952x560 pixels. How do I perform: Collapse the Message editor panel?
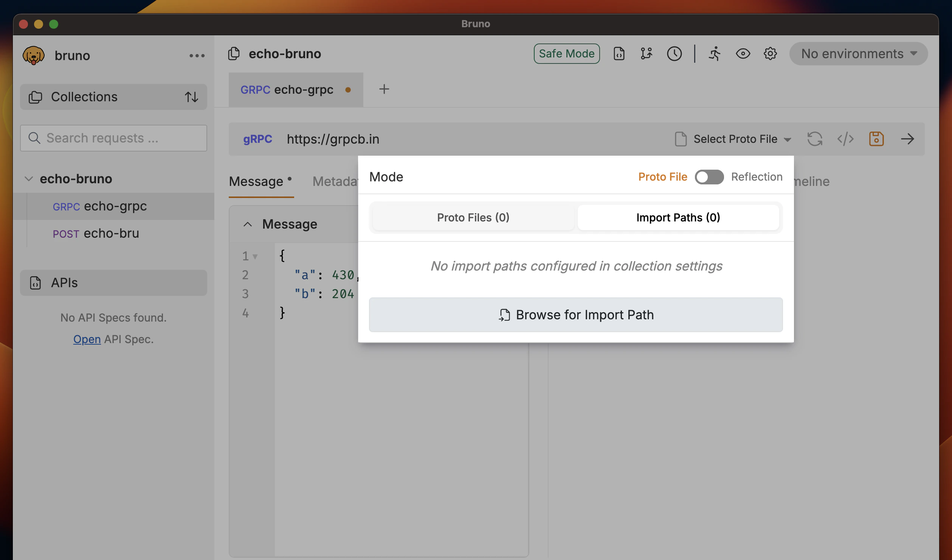pos(248,224)
